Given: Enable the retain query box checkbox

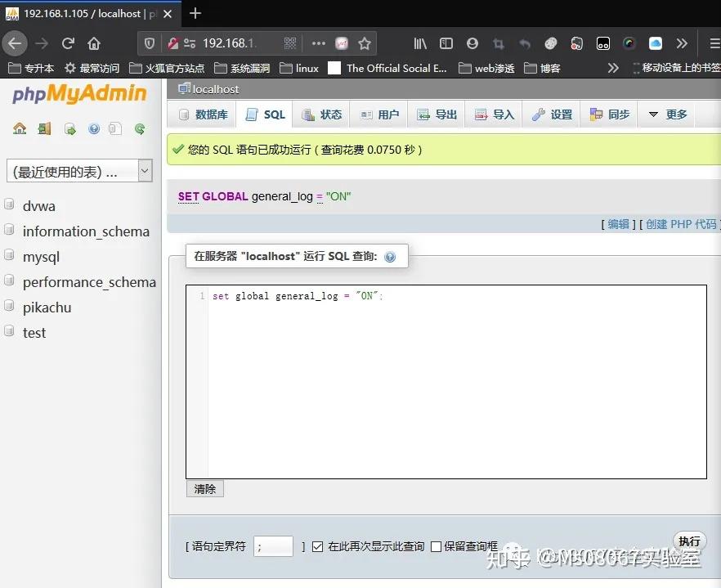Looking at the screenshot, I should click(436, 546).
